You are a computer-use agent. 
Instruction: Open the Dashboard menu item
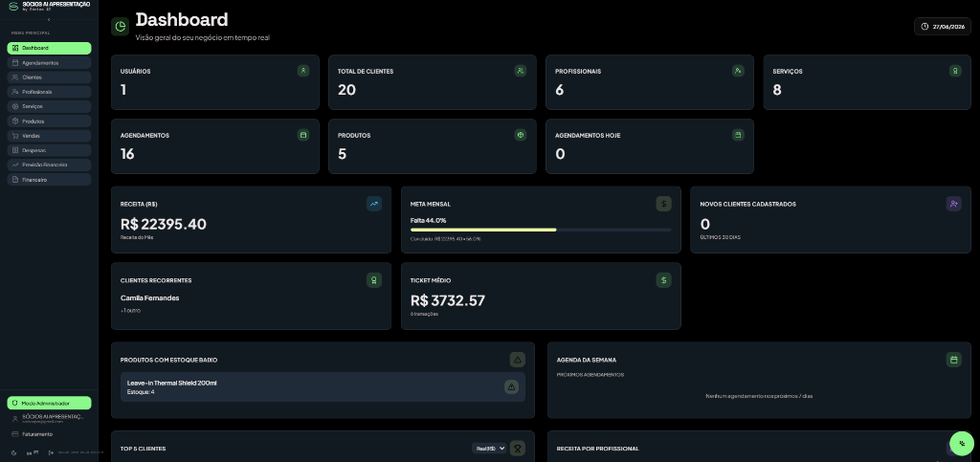click(49, 48)
